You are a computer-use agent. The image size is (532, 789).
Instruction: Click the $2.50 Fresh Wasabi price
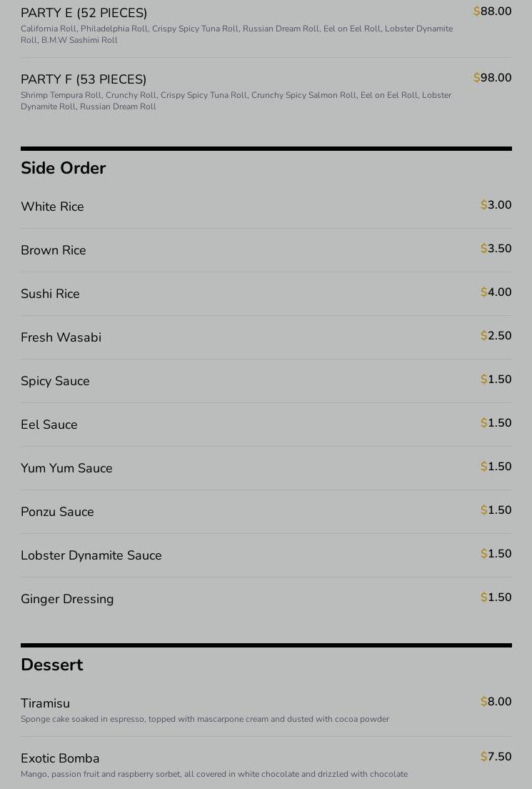point(496,336)
